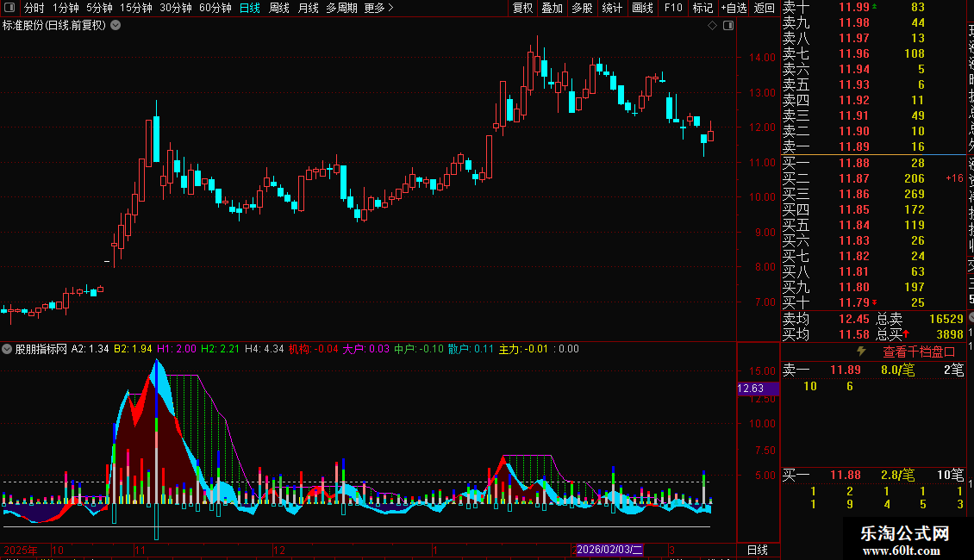Click the 买二 volume 206
Viewport: 974px width, 560px height.
click(x=915, y=179)
